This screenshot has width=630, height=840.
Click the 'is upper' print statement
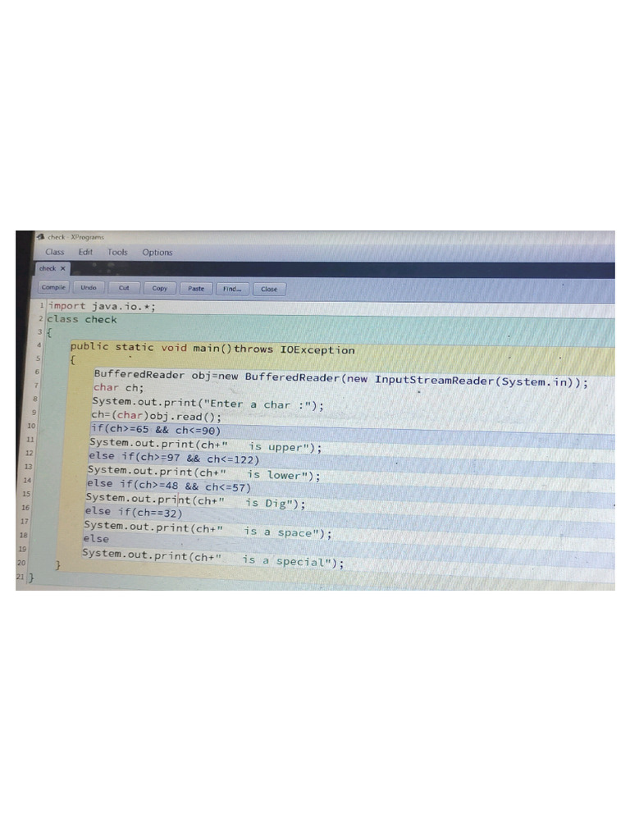click(x=206, y=445)
